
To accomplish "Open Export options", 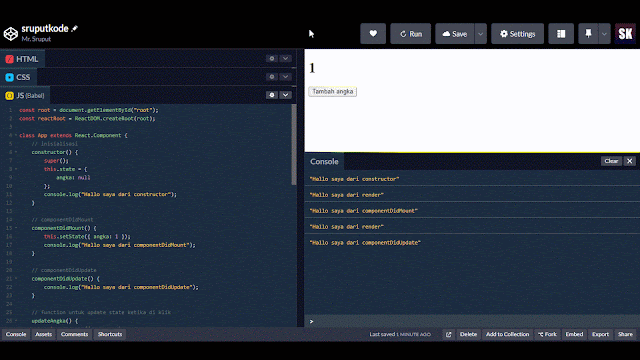I will [x=600, y=334].
